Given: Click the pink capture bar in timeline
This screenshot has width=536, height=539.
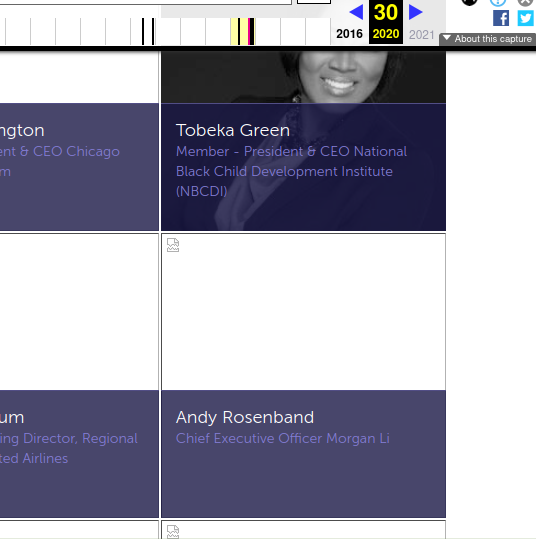Looking at the screenshot, I should (249, 31).
